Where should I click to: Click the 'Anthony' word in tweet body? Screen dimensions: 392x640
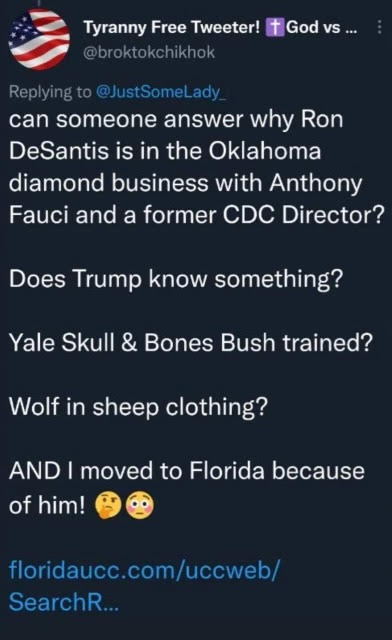[316, 183]
